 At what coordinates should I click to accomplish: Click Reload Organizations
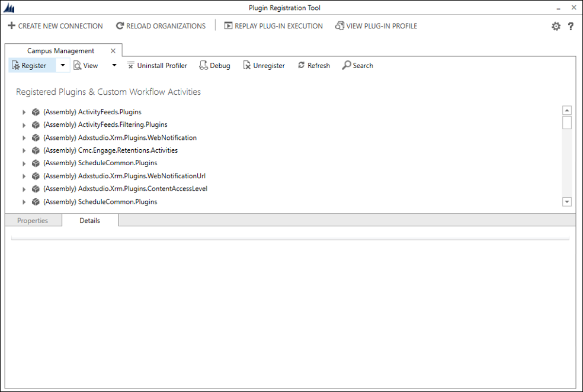click(161, 26)
